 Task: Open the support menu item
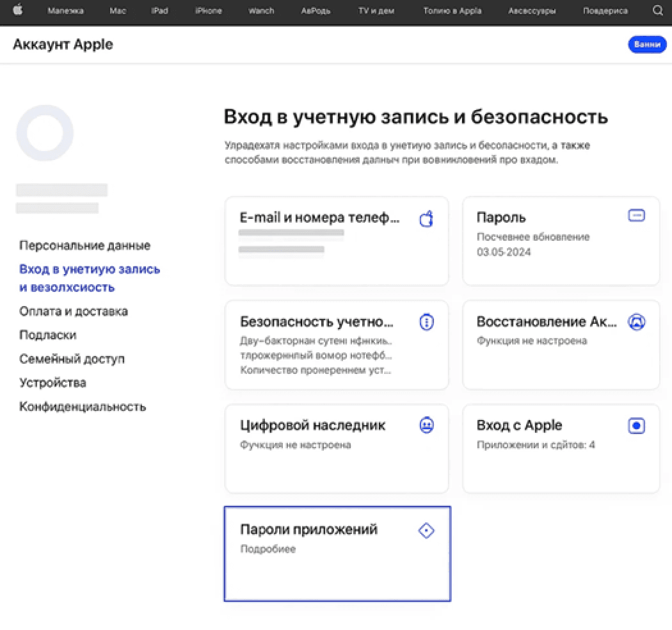604,10
